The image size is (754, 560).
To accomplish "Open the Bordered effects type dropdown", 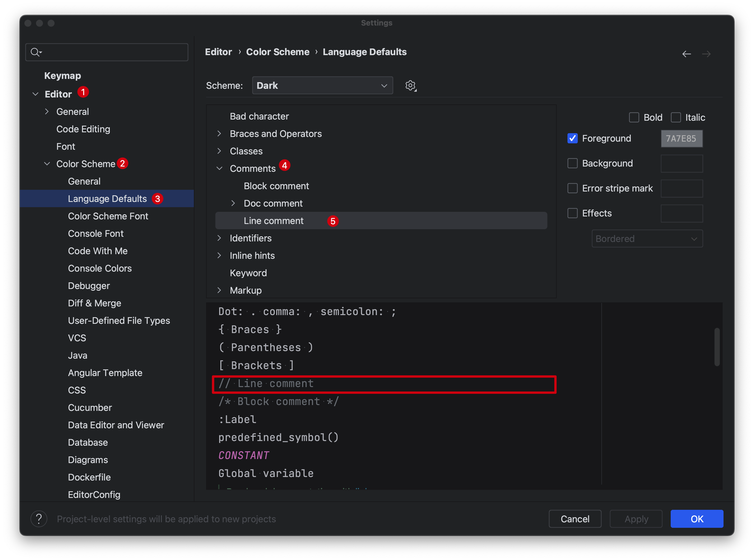I will pyautogui.click(x=647, y=239).
